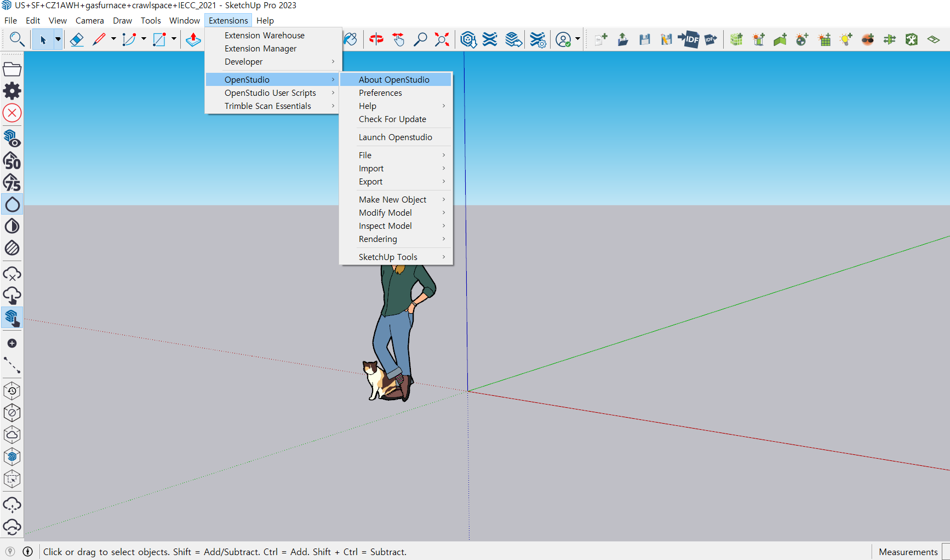Screen dimensions: 950x560
Task: Activate the Arc drawing tool
Action: tap(129, 39)
